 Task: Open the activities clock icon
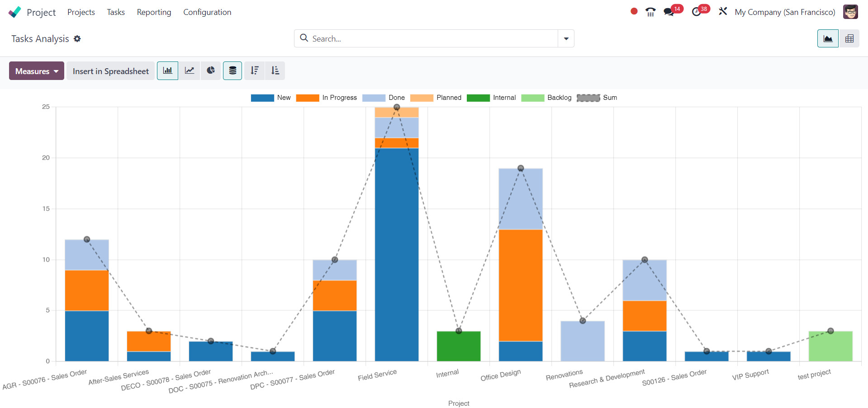[x=697, y=12]
